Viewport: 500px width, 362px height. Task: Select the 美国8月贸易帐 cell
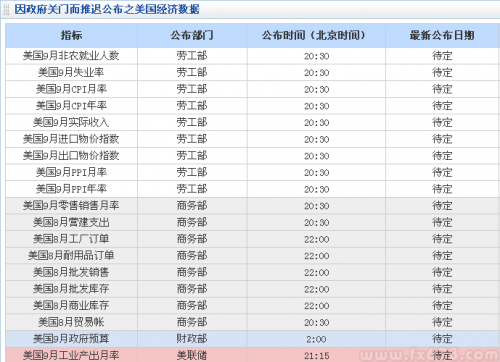71,322
